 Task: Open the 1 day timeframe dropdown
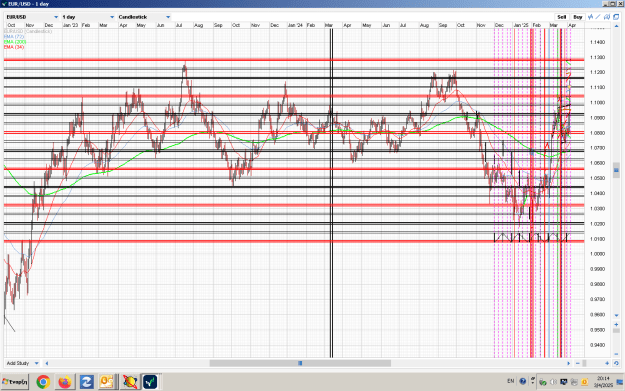point(88,17)
